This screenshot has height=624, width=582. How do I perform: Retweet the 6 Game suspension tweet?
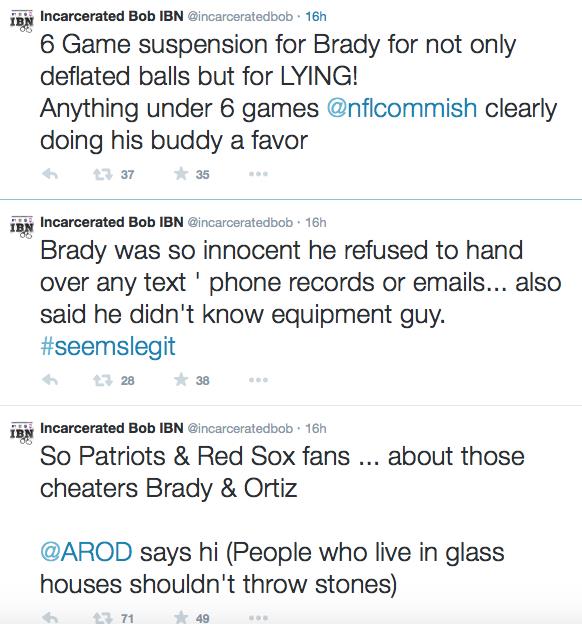(x=103, y=174)
